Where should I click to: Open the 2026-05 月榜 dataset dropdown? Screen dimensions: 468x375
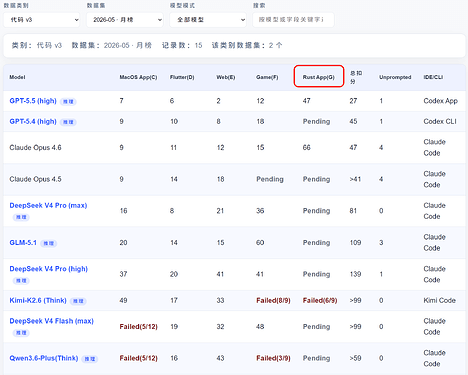pyautogui.click(x=125, y=20)
